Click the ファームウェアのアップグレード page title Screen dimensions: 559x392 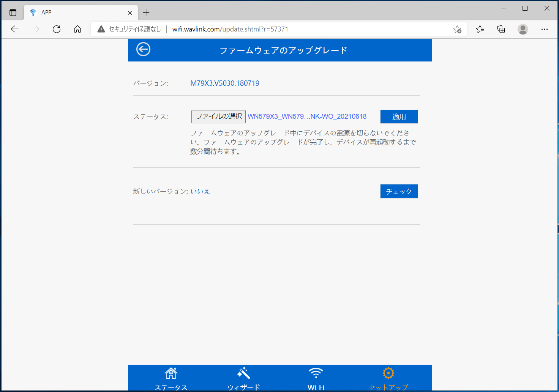tap(284, 50)
